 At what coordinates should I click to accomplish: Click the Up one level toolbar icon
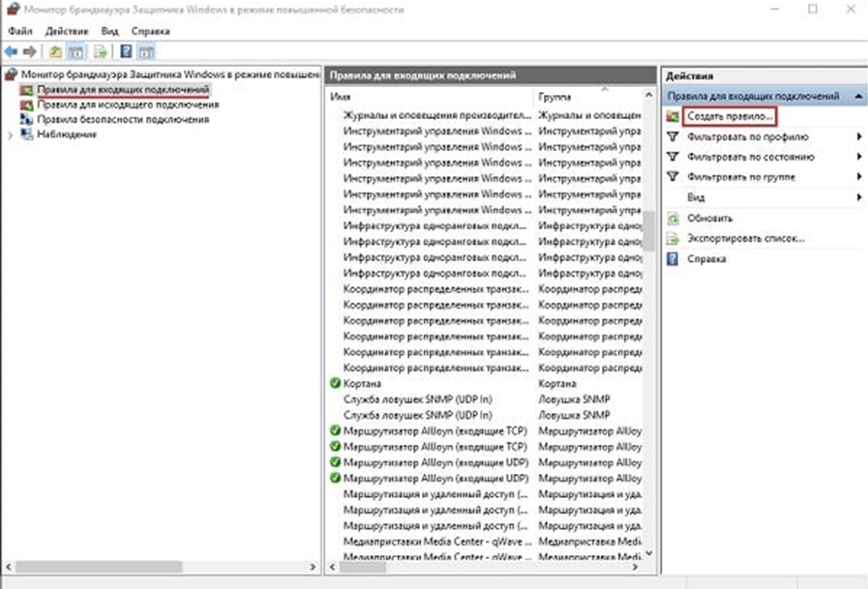[x=55, y=51]
